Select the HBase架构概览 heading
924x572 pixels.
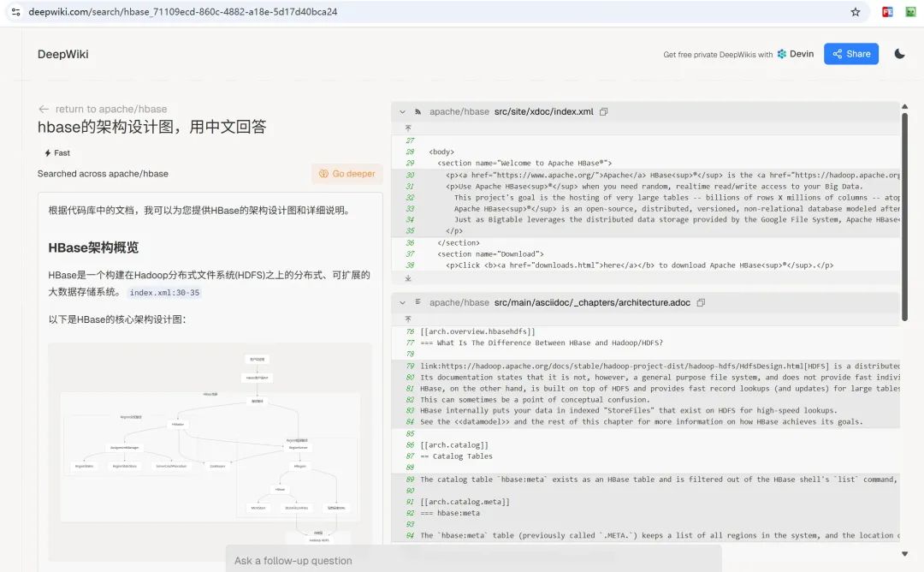93,247
